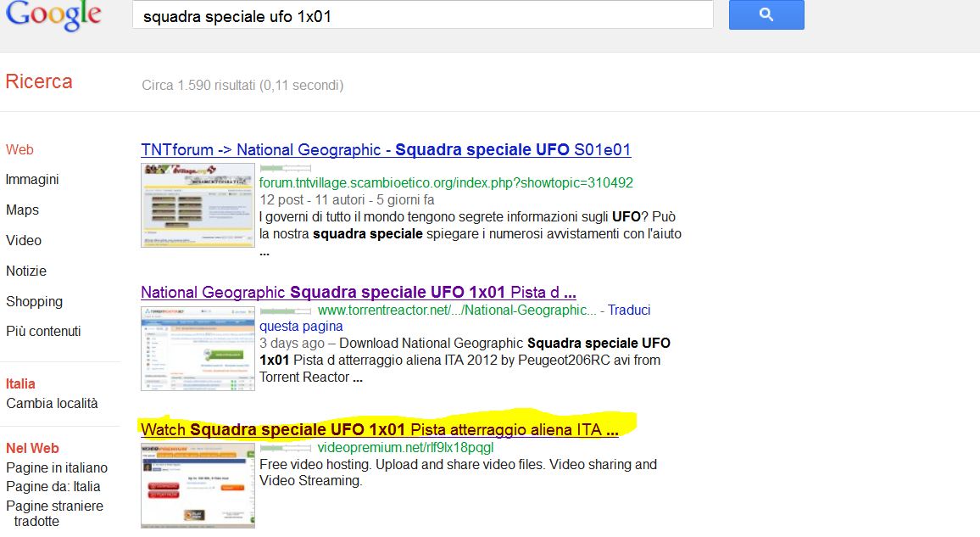Image resolution: width=980 pixels, height=537 pixels.
Task: Click the blue magnifier search button
Action: point(766,14)
